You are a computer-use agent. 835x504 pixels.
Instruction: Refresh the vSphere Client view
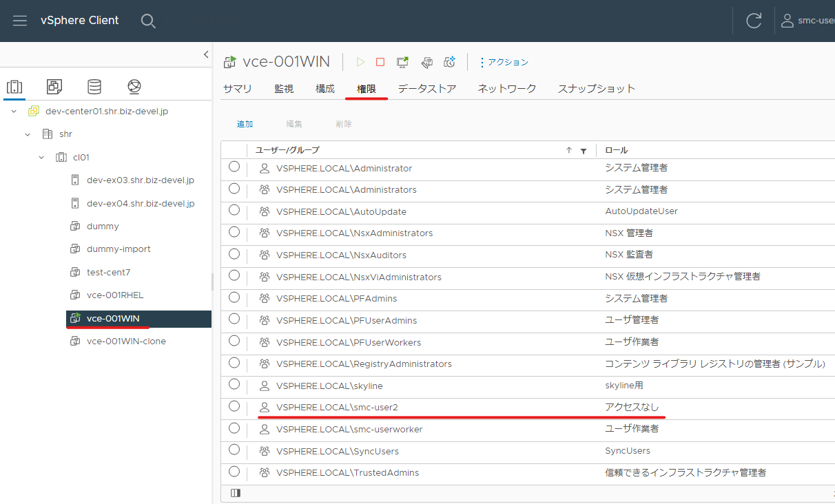pos(754,21)
